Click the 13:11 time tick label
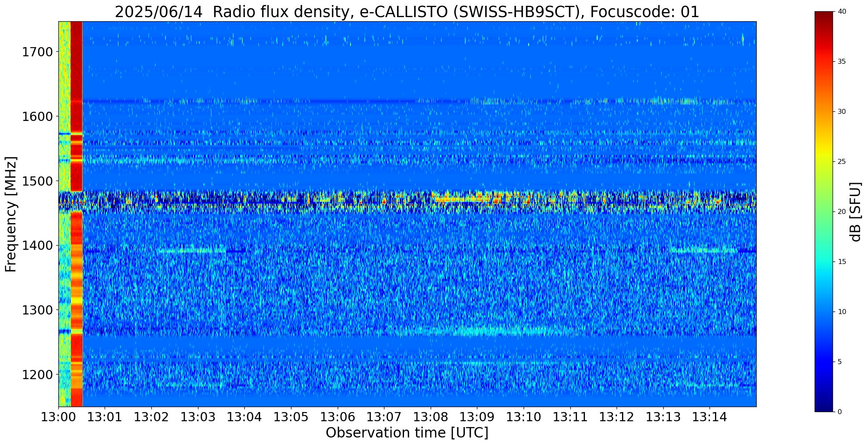Screen dimensions: 868x445 point(570,417)
